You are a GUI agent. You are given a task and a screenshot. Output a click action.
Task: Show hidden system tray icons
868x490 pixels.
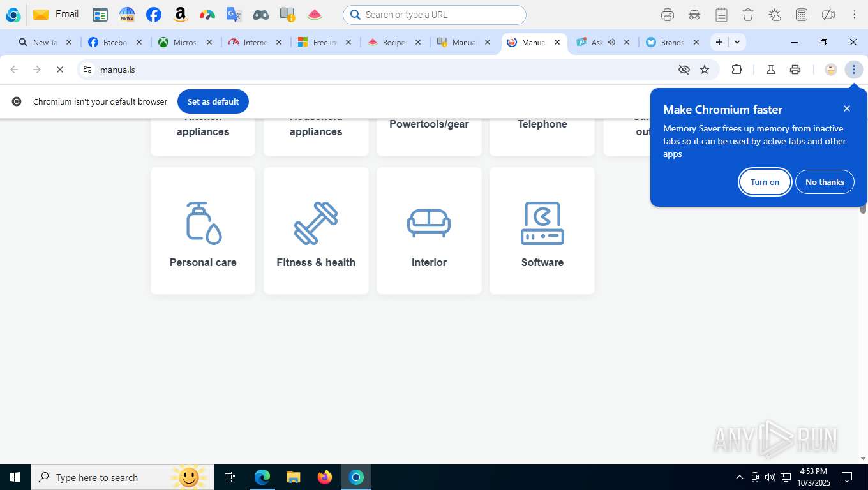(739, 477)
